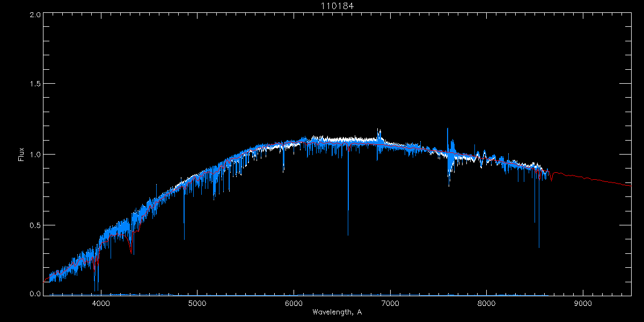
Task: Click the Wavelength, A x-axis label
Action: pyautogui.click(x=337, y=312)
